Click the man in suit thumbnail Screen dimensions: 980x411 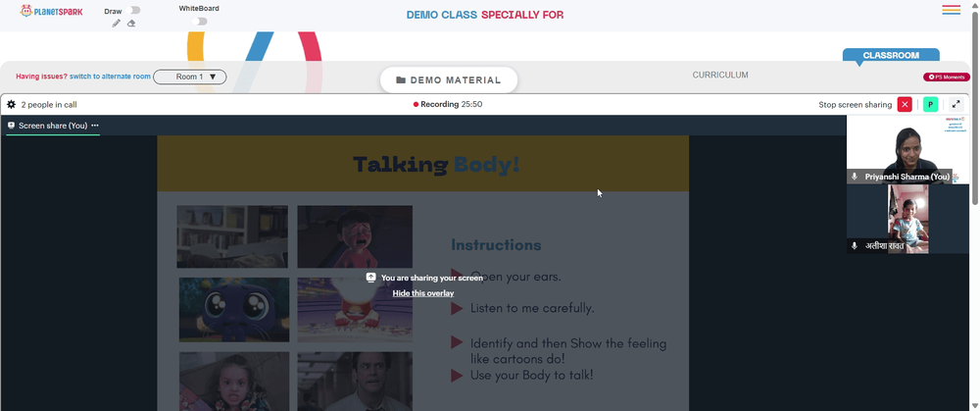[355, 381]
